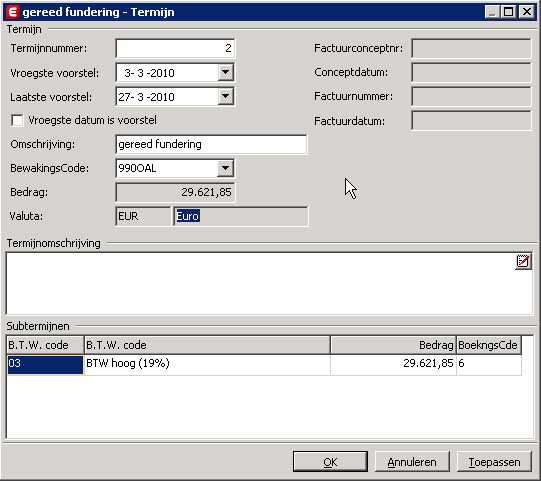541x481 pixels.
Task: Minimize the gereed fundering window
Action: pos(492,12)
